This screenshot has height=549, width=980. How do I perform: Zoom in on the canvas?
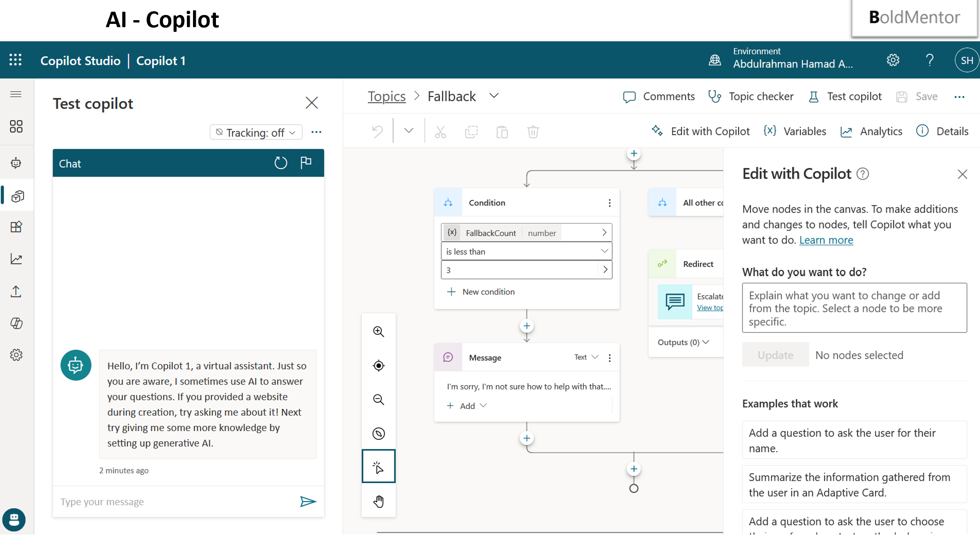[x=379, y=332]
